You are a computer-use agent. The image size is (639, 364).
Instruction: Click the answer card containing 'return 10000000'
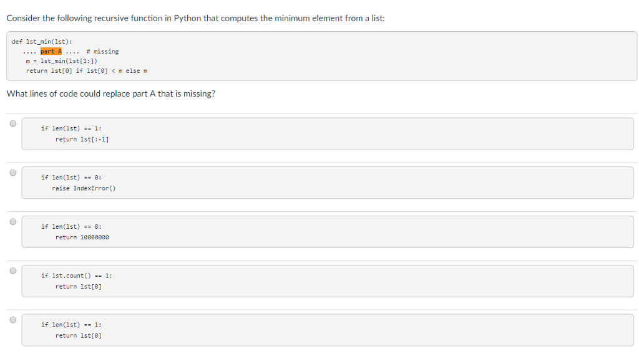324,231
